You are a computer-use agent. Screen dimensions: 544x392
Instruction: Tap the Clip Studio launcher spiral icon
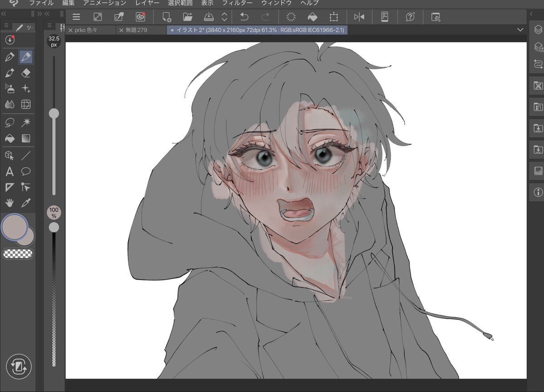(141, 17)
